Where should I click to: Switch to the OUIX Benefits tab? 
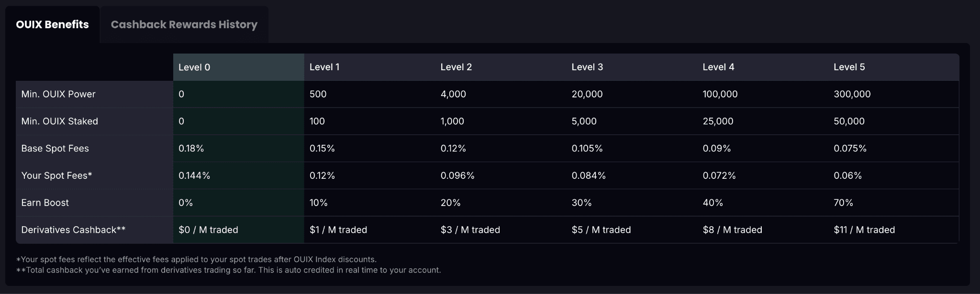52,24
